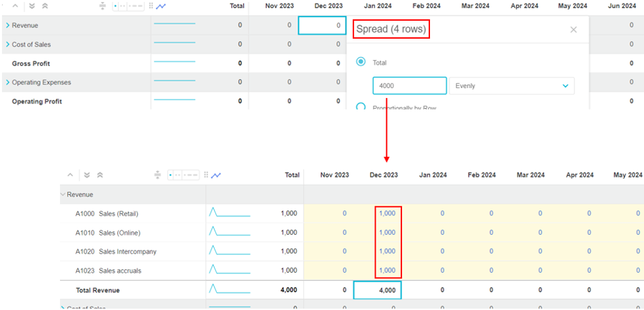The width and height of the screenshot is (644, 310).
Task: Select the Proportionally by Row radio option
Action: (361, 107)
